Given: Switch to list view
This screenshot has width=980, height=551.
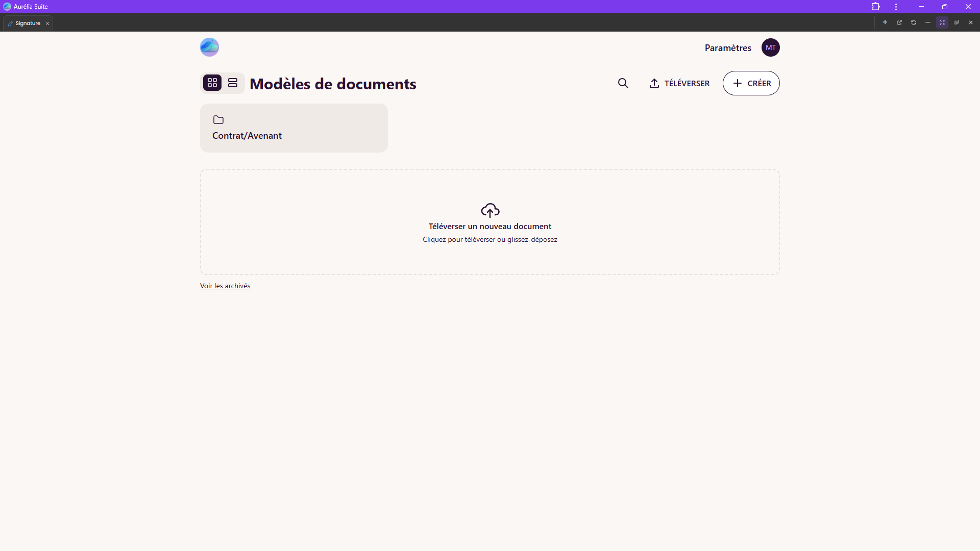Looking at the screenshot, I should (x=233, y=83).
